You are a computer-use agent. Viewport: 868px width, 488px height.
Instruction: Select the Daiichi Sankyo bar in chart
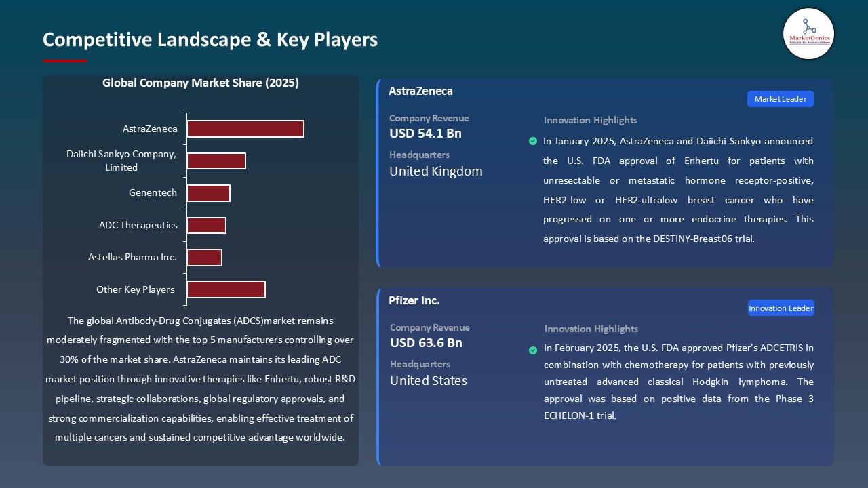pos(216,161)
